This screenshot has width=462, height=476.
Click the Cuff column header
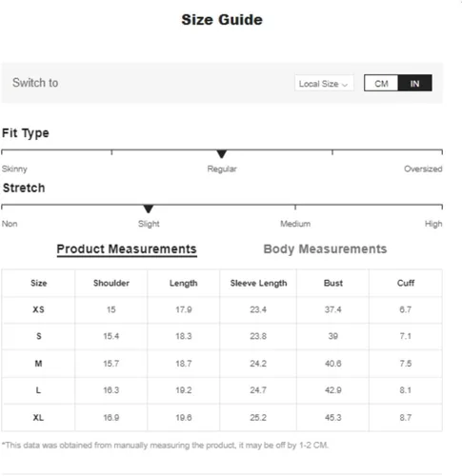pyautogui.click(x=406, y=283)
